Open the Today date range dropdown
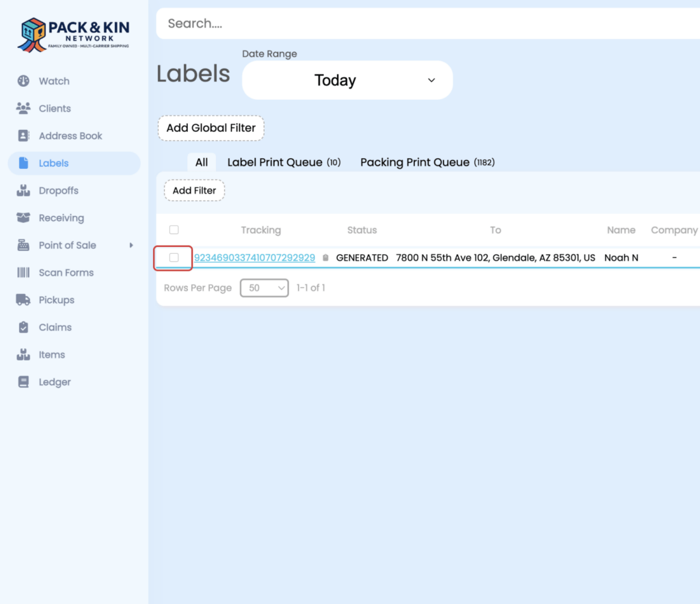 tap(347, 80)
